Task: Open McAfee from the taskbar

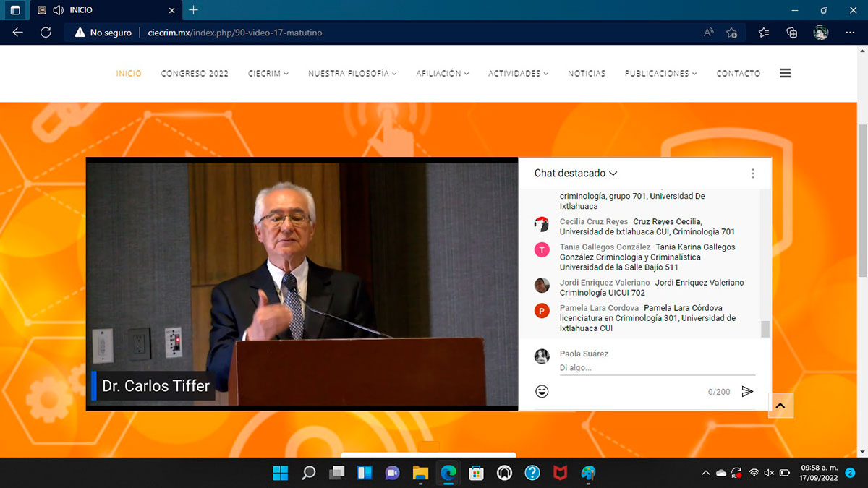Action: click(x=560, y=474)
